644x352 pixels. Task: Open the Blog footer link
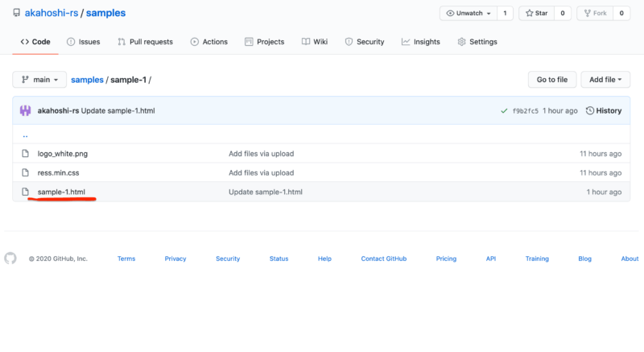click(x=585, y=259)
